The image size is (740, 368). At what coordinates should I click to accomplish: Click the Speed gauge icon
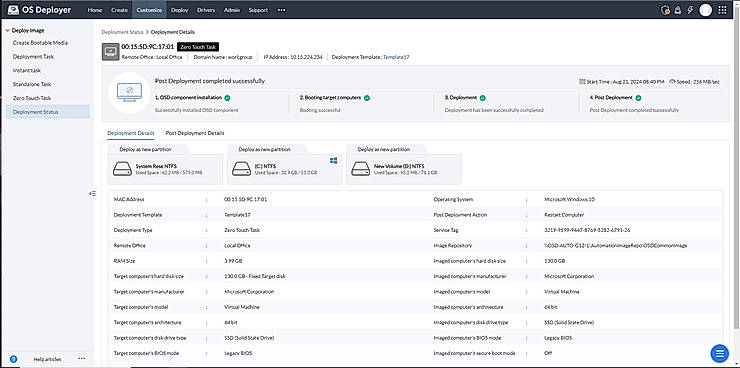672,82
